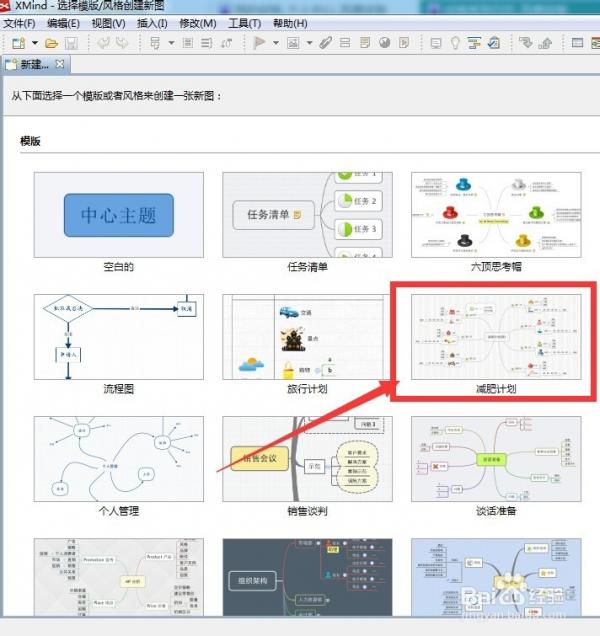600x636 pixels.
Task: Select the 减肥计划 template thumbnail
Action: click(x=496, y=337)
